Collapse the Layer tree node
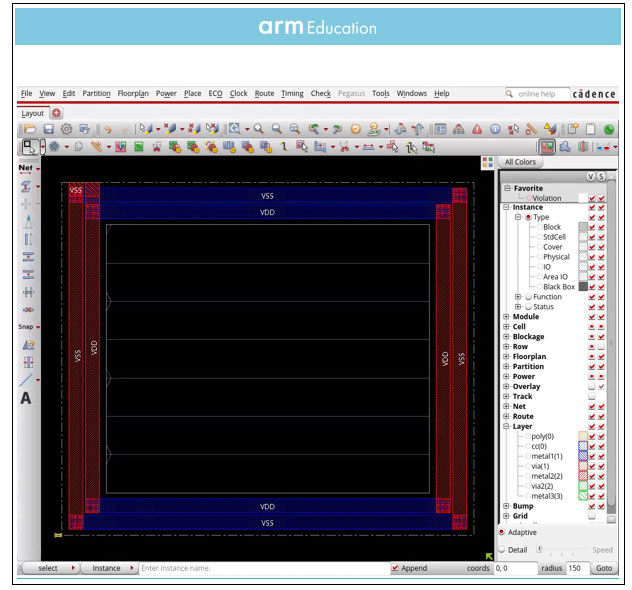Viewport: 632px width, 590px height. (x=506, y=426)
